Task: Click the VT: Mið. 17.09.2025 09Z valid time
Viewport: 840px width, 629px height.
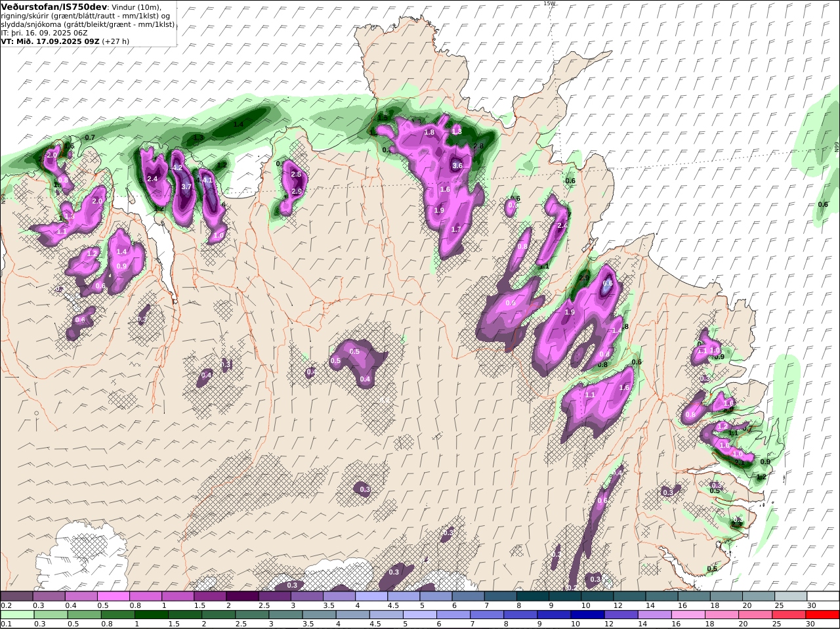Action: click(50, 41)
